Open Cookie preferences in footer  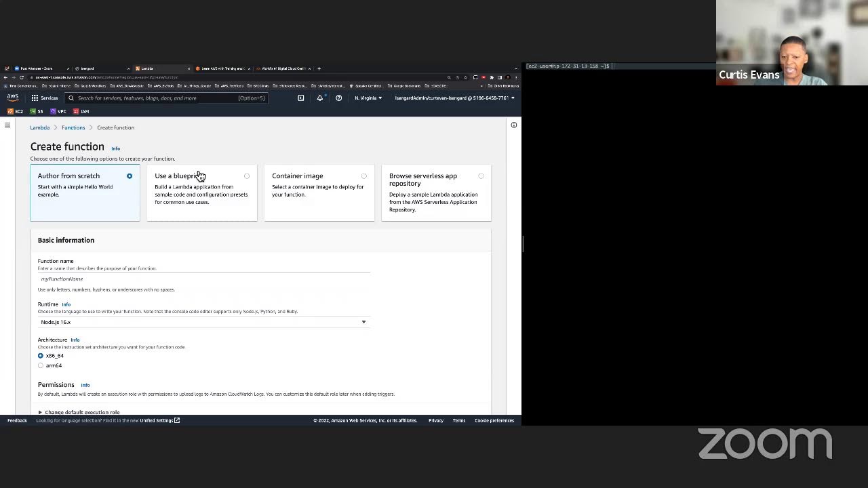(494, 420)
